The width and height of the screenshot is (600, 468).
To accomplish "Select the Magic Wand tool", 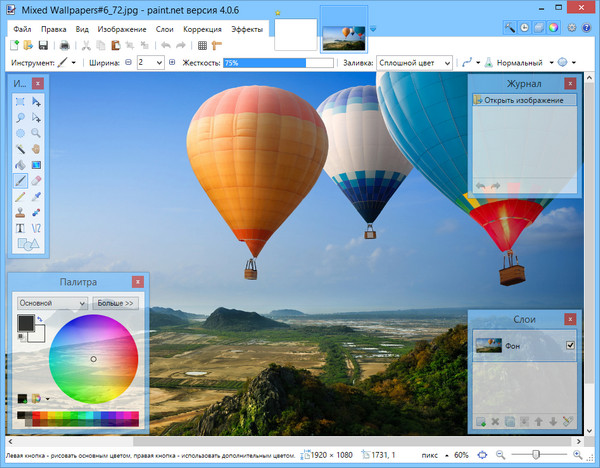I will pos(20,149).
